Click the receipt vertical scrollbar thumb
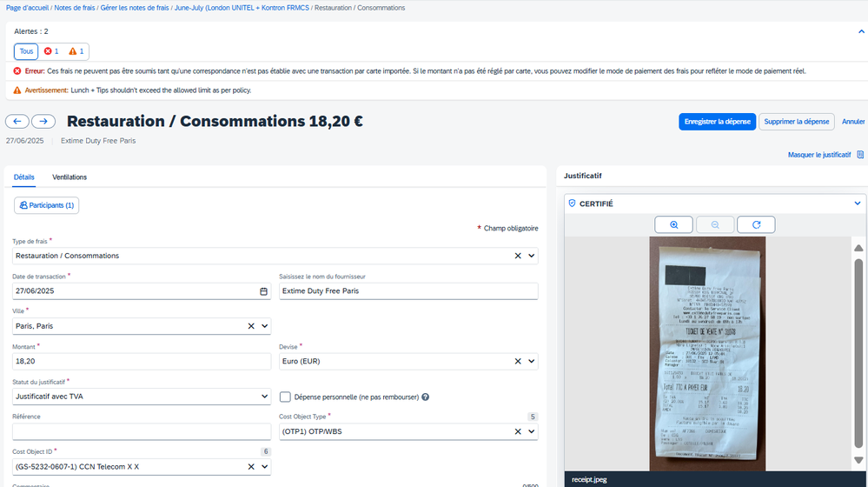 tap(858, 353)
